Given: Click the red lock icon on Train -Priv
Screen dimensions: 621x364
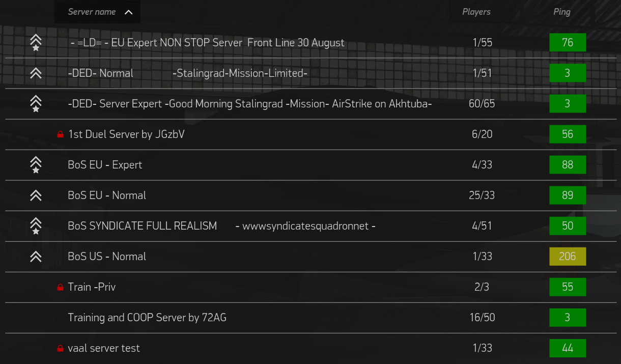Looking at the screenshot, I should pos(60,287).
